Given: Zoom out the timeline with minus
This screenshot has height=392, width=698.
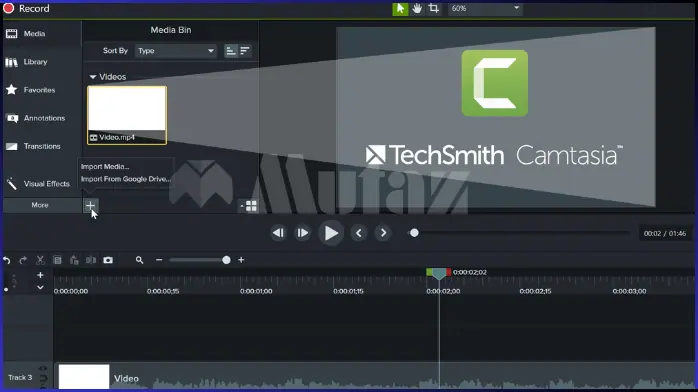Looking at the screenshot, I should coord(159,260).
